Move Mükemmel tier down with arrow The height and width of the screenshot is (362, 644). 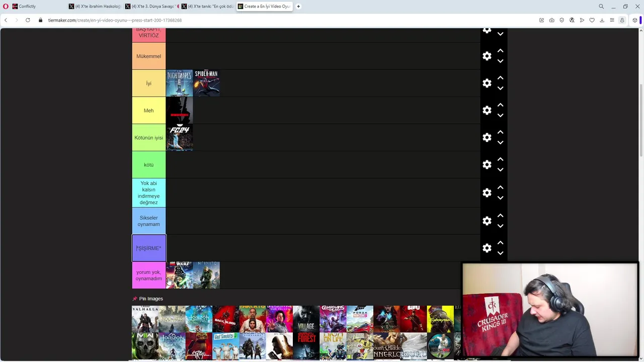point(500,61)
